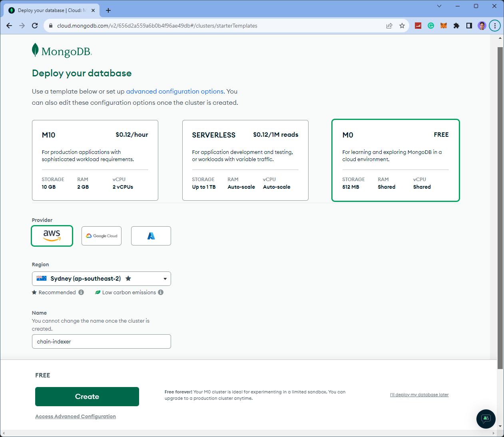Screen dimensions: 504x437
Task: Click the Australian flag in Region field
Action: coord(42,278)
